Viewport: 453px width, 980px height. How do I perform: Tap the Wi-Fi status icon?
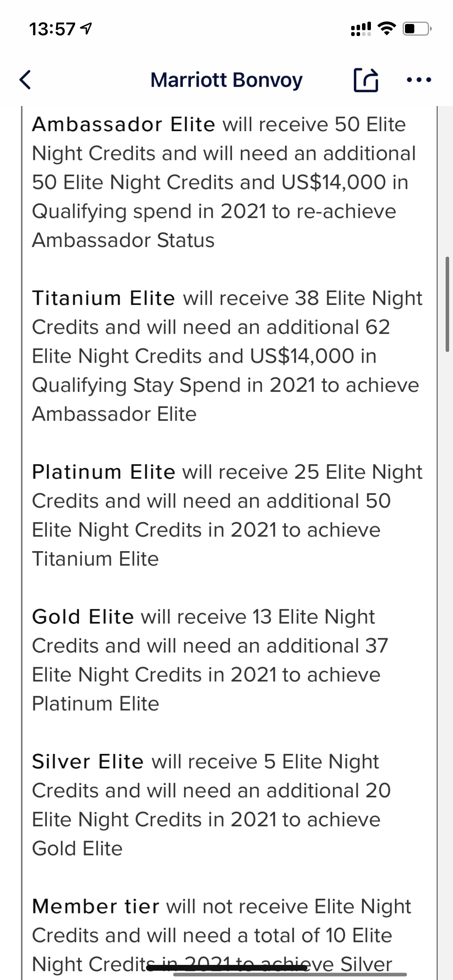pyautogui.click(x=385, y=29)
